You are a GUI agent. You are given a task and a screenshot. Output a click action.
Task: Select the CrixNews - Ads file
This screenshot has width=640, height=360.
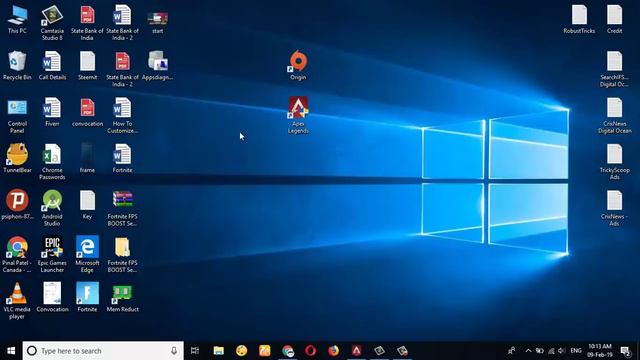pyautogui.click(x=614, y=208)
